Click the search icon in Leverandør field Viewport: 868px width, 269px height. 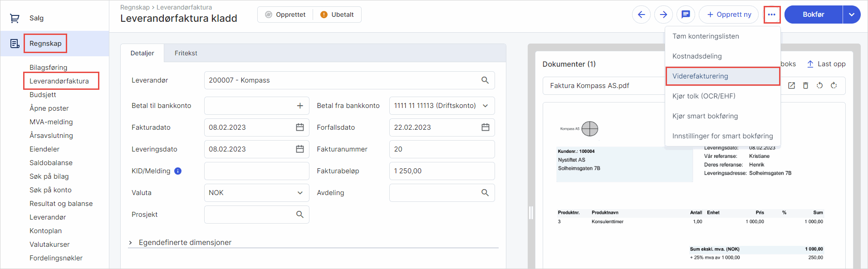485,80
